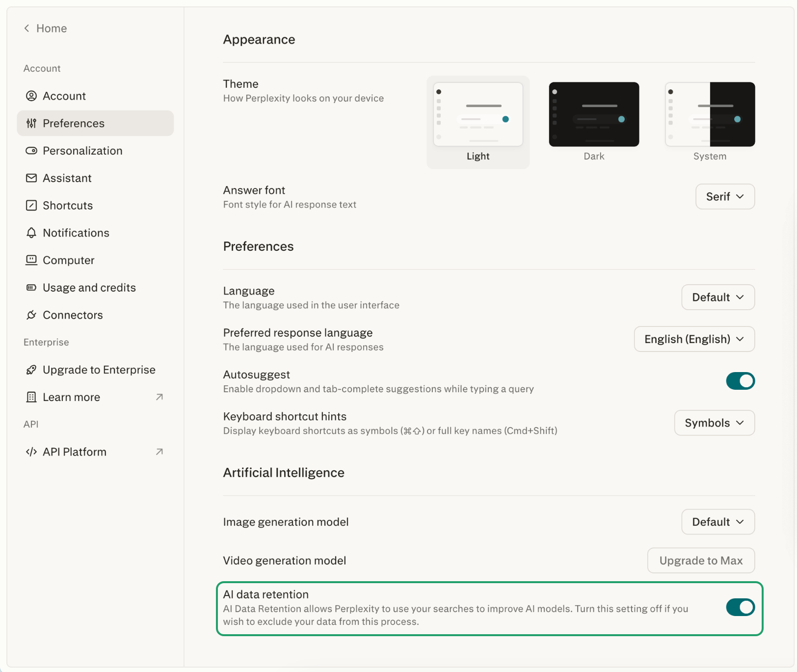The image size is (797, 672).
Task: Click the Upgrade to Enterprise rocket icon
Action: (x=31, y=370)
